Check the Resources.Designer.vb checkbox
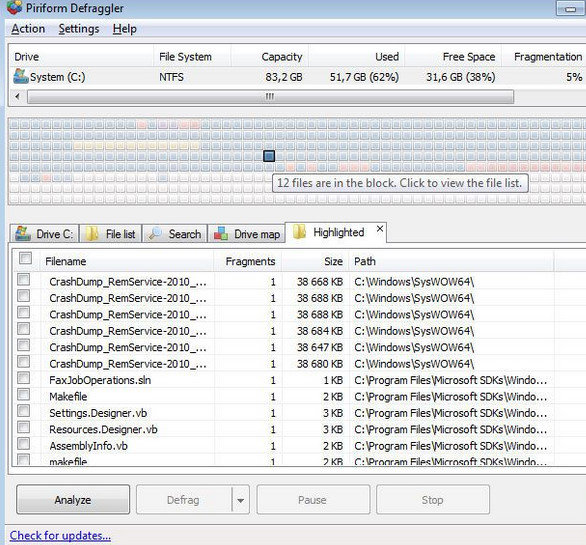Screen dimensions: 586x545 24,427
